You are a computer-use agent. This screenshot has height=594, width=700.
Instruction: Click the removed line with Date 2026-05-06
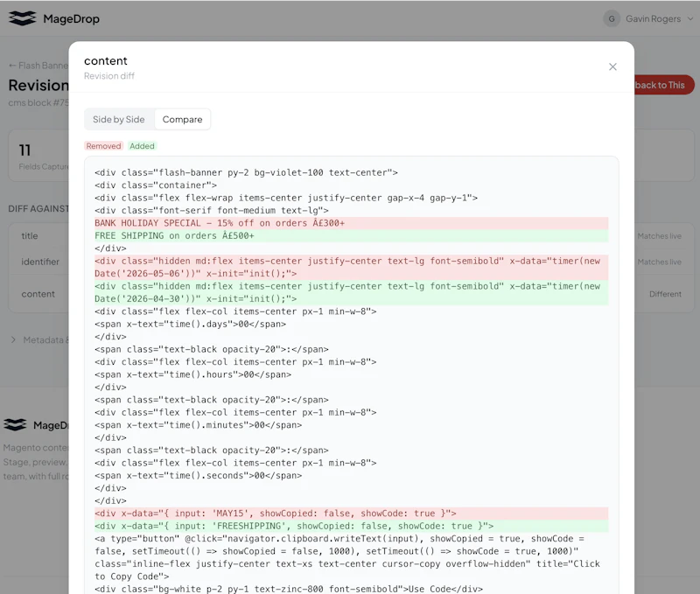351,268
